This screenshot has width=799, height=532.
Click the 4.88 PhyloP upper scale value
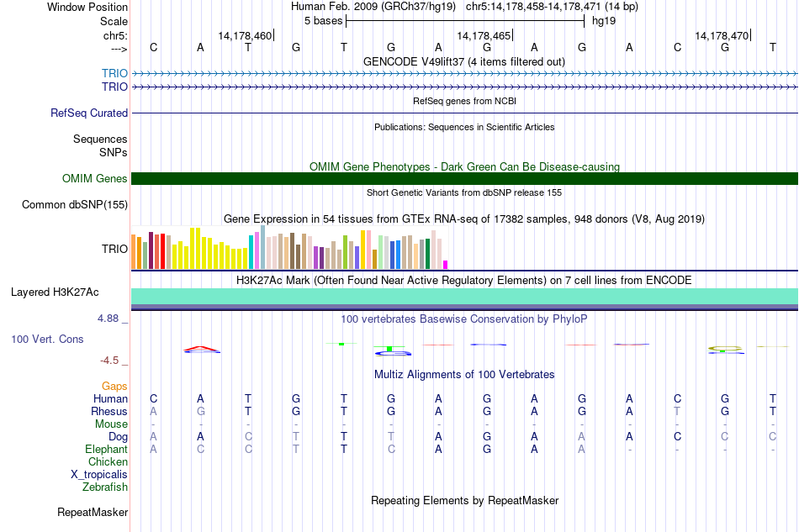pos(108,319)
